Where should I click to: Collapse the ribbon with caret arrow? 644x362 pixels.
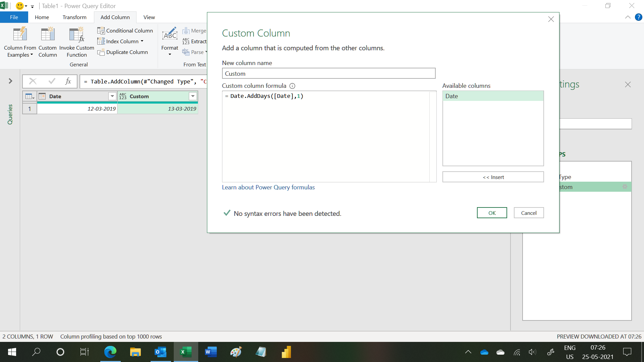pos(628,17)
